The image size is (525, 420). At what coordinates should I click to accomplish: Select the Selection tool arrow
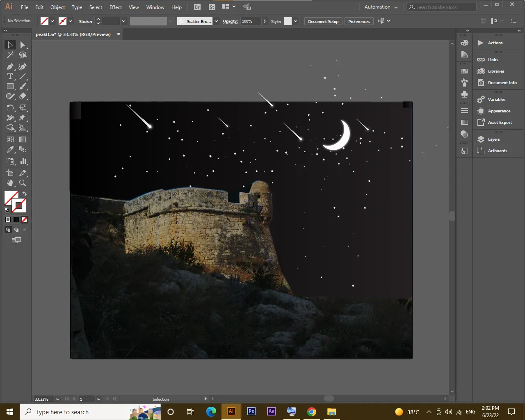(x=10, y=45)
